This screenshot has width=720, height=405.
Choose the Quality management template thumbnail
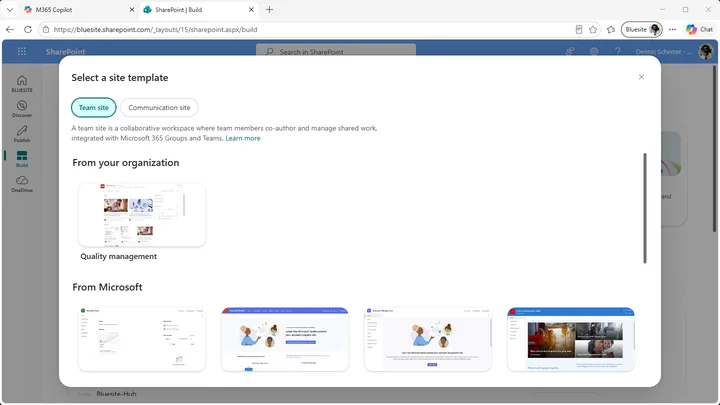[x=142, y=215]
